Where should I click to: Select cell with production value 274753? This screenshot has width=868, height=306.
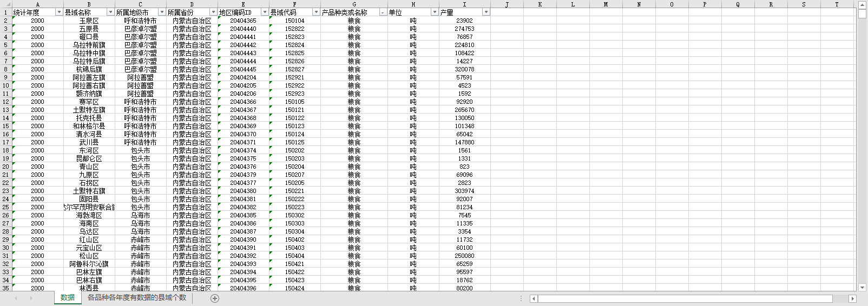[464, 29]
